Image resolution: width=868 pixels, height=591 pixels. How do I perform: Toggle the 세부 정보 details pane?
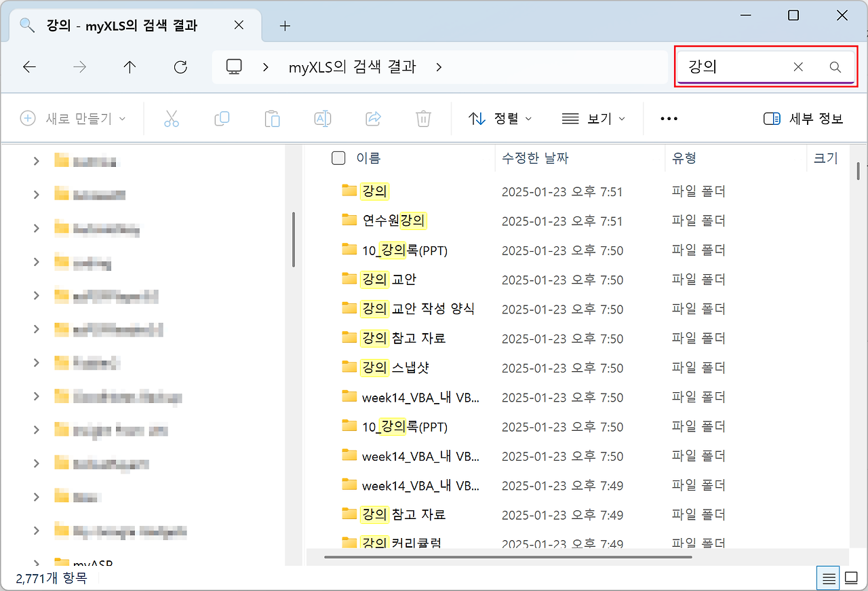(x=804, y=119)
